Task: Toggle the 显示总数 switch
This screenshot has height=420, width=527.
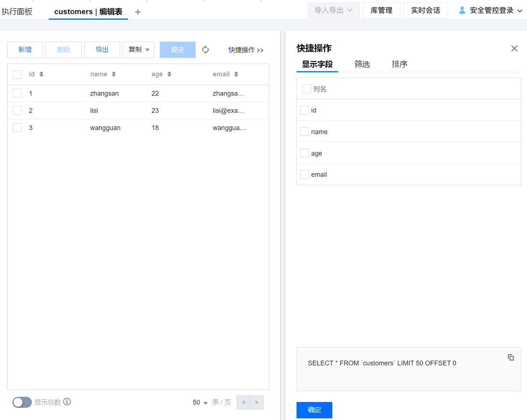Action: (x=22, y=402)
